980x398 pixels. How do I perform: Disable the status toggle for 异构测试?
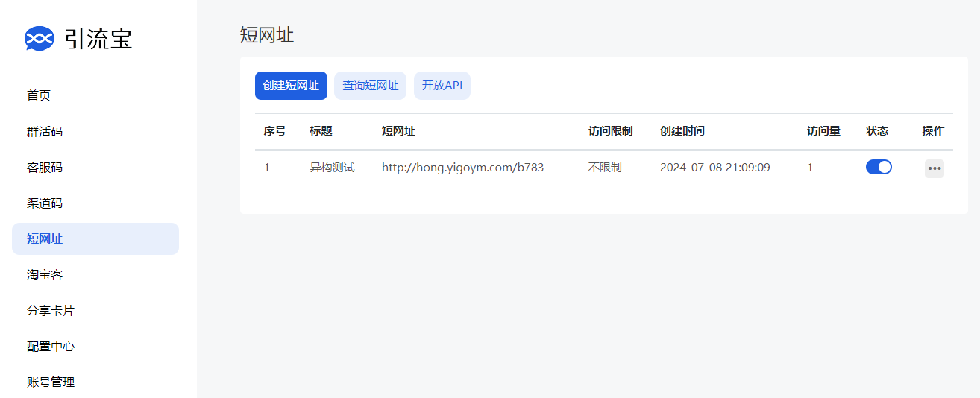[878, 167]
